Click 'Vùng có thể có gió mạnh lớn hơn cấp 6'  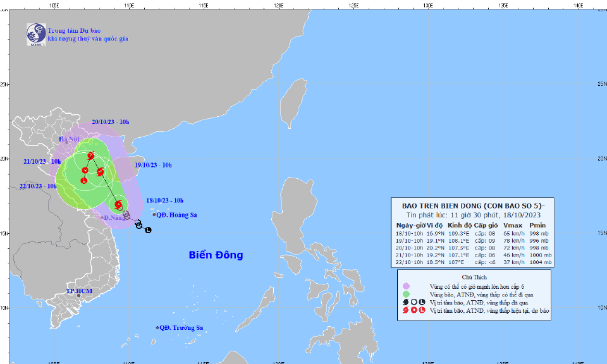477,287
